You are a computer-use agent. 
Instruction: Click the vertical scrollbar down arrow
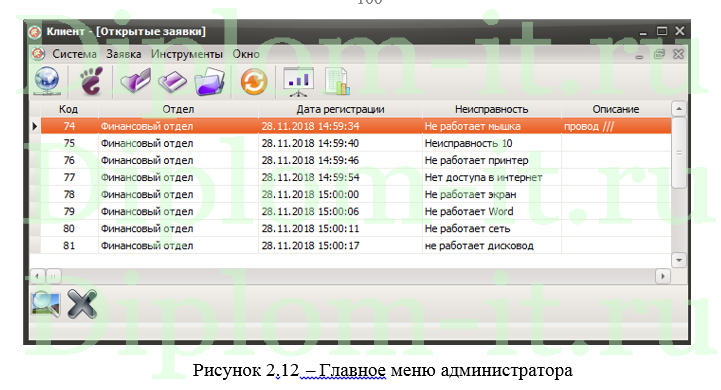tap(679, 260)
